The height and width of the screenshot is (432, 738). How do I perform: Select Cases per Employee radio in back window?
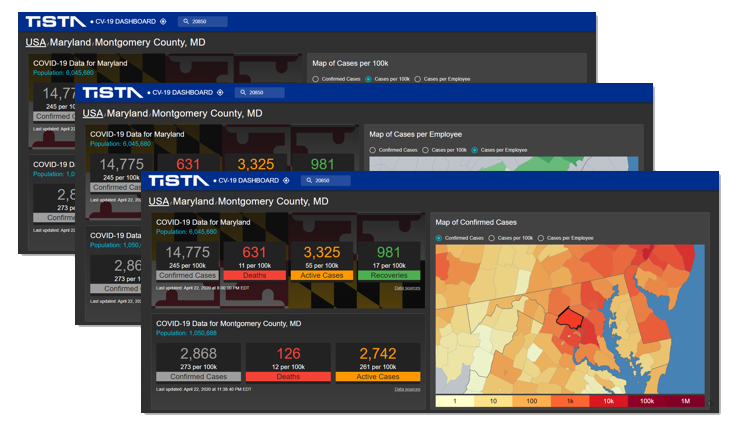click(x=417, y=79)
